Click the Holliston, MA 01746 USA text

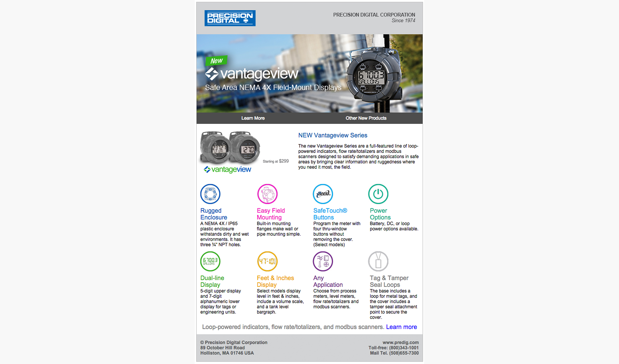[227, 353]
